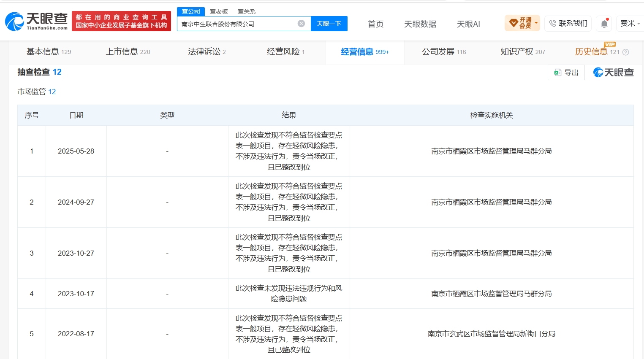Open the 知识产权 tab
Image resolution: width=644 pixels, height=359 pixels.
(523, 52)
